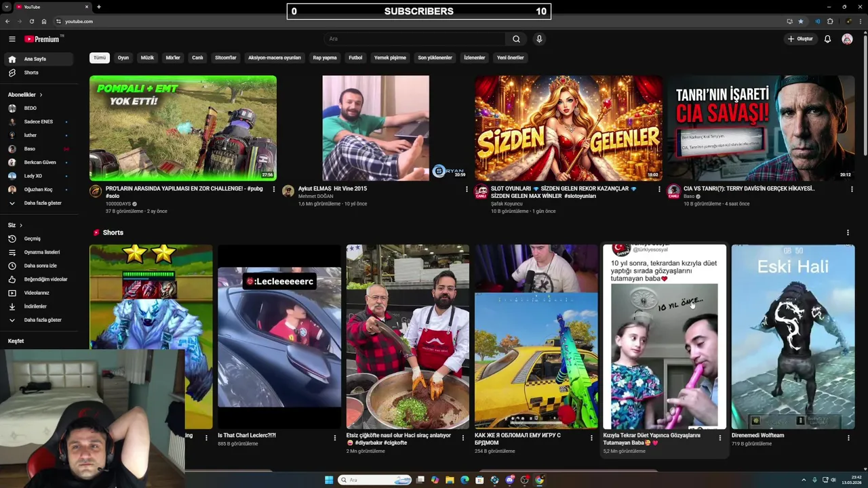Select the Yeni öneriler filter chip
This screenshot has width=868, height=488.
click(x=511, y=58)
